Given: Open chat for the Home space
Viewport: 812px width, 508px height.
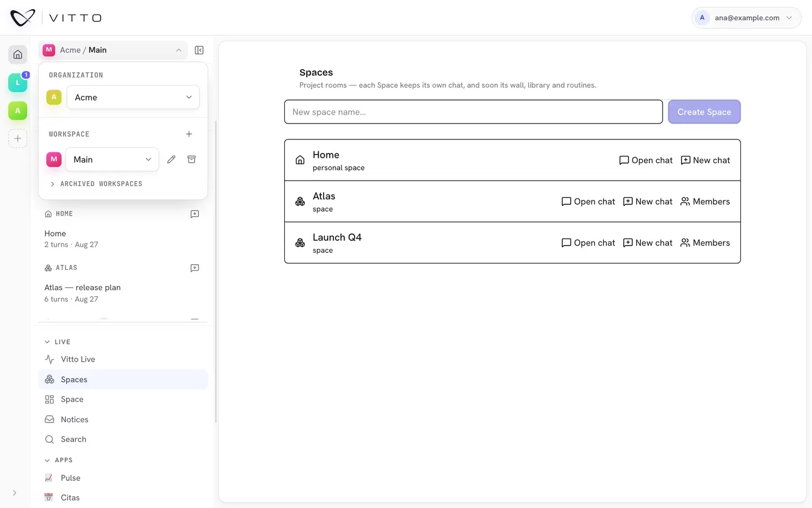Looking at the screenshot, I should (646, 160).
